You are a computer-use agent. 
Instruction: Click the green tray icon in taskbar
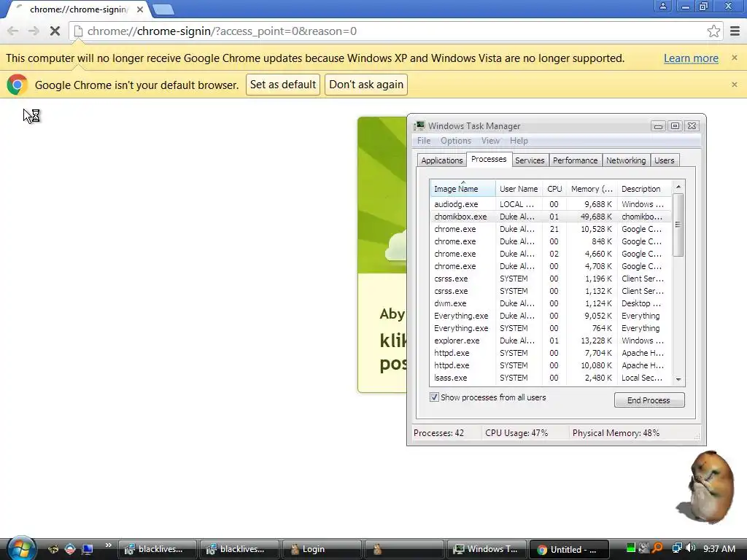tap(631, 548)
